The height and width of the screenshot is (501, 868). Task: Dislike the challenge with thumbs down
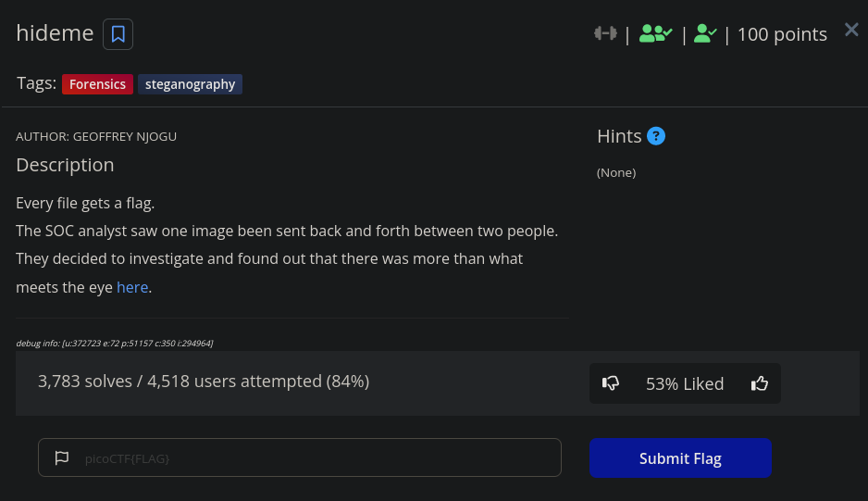pyautogui.click(x=611, y=383)
